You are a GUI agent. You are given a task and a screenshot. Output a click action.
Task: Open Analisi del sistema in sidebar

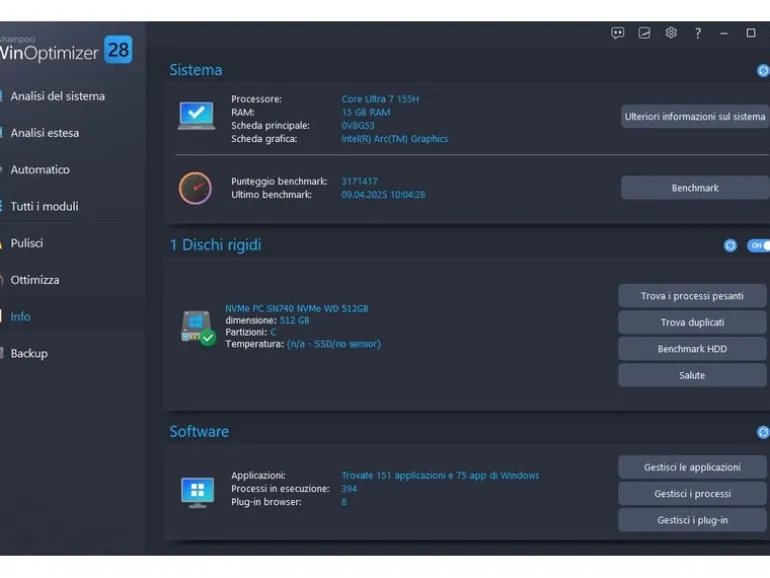(x=57, y=96)
